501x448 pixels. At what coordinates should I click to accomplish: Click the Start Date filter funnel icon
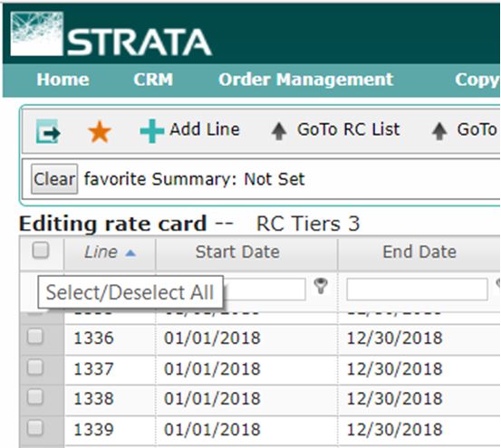[321, 286]
